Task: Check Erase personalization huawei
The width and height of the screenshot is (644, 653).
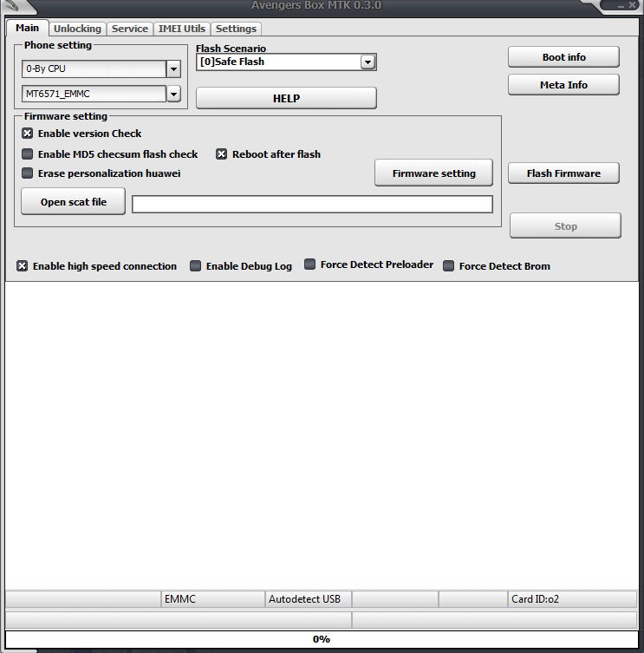Action: pyautogui.click(x=28, y=173)
